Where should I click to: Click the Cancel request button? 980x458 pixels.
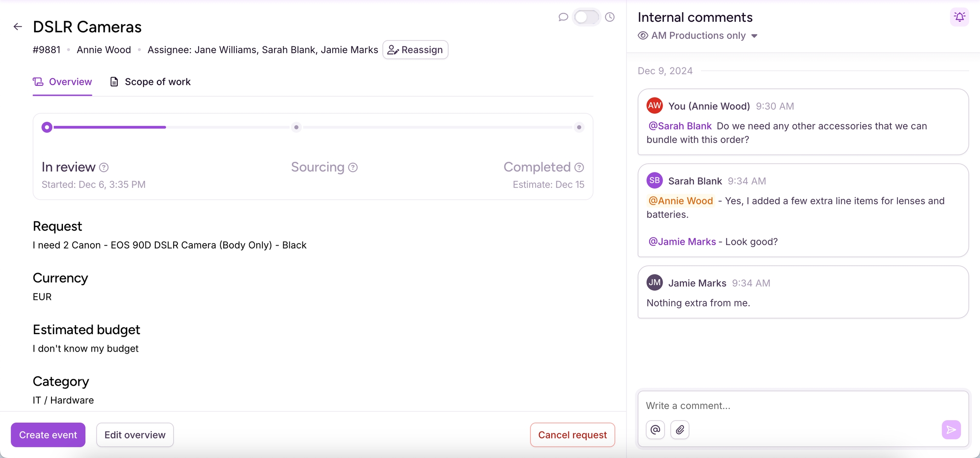572,435
